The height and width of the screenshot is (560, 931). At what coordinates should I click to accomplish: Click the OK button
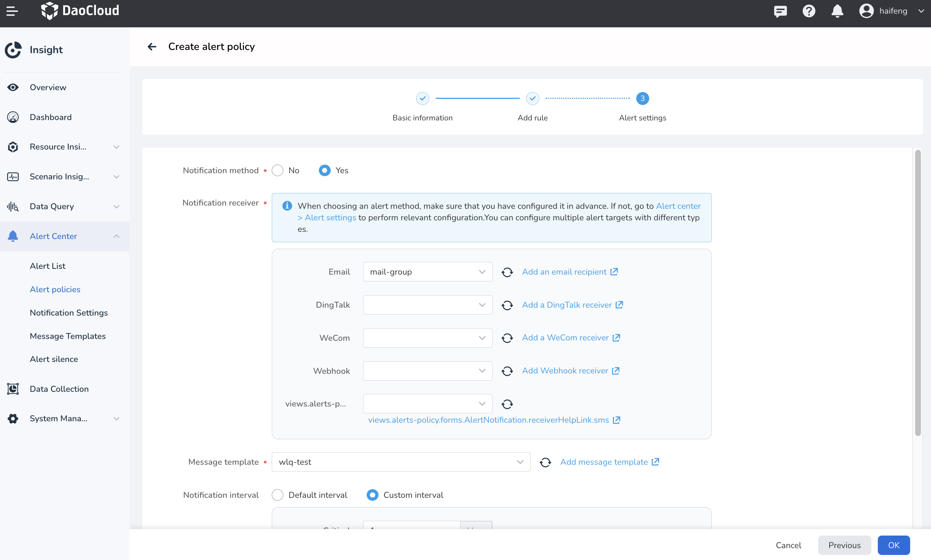coord(893,545)
